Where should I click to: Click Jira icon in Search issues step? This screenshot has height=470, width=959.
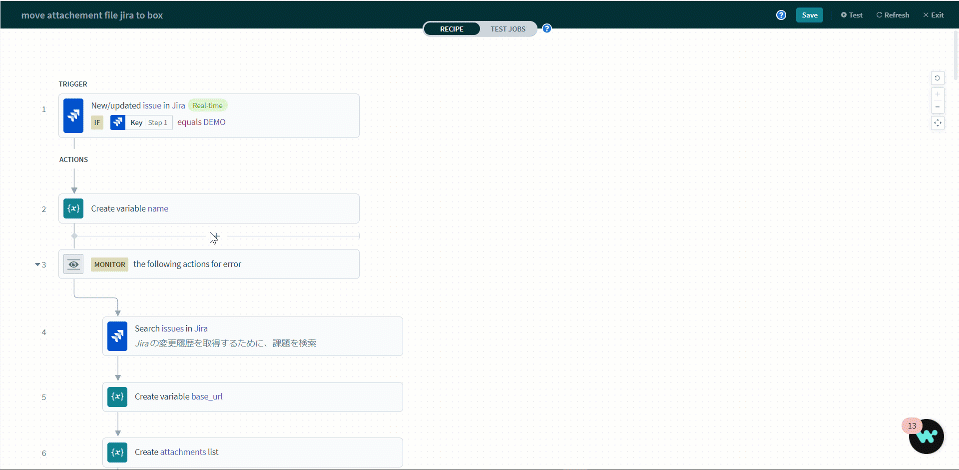(117, 336)
